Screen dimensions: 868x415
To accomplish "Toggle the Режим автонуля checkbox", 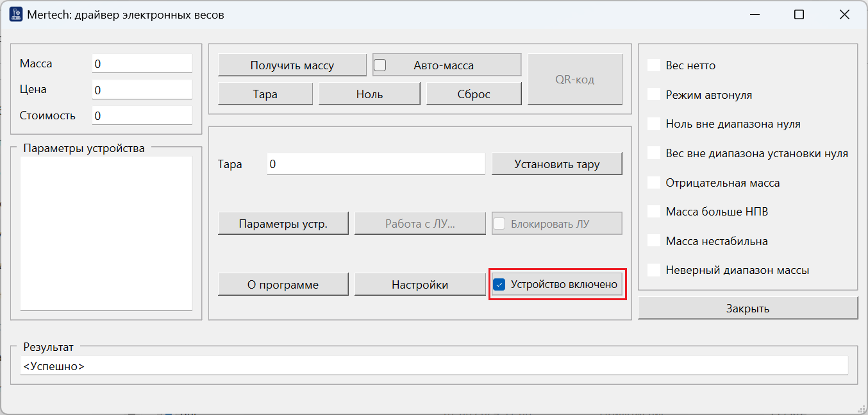I will coord(654,94).
